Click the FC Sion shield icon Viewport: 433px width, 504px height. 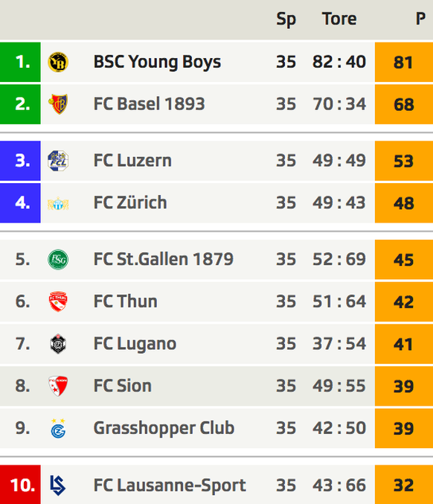coord(58,386)
